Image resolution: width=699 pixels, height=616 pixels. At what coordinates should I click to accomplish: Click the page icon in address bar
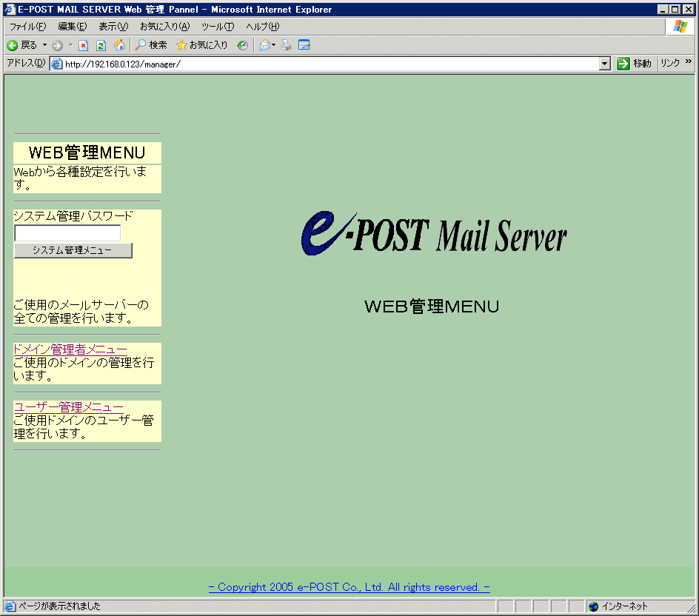56,64
